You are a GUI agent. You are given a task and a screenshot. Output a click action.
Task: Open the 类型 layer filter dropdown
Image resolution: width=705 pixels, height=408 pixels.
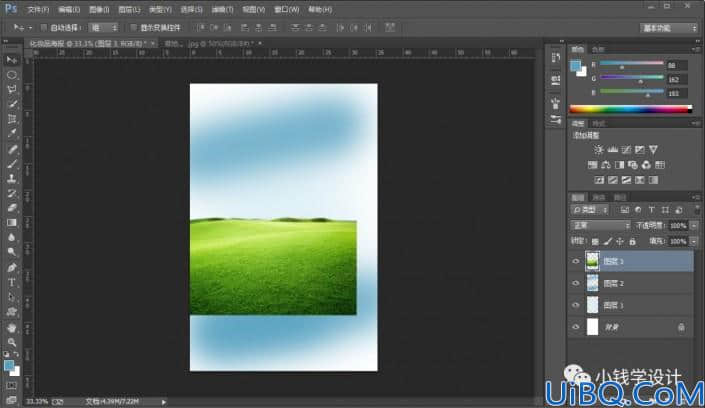click(x=590, y=210)
